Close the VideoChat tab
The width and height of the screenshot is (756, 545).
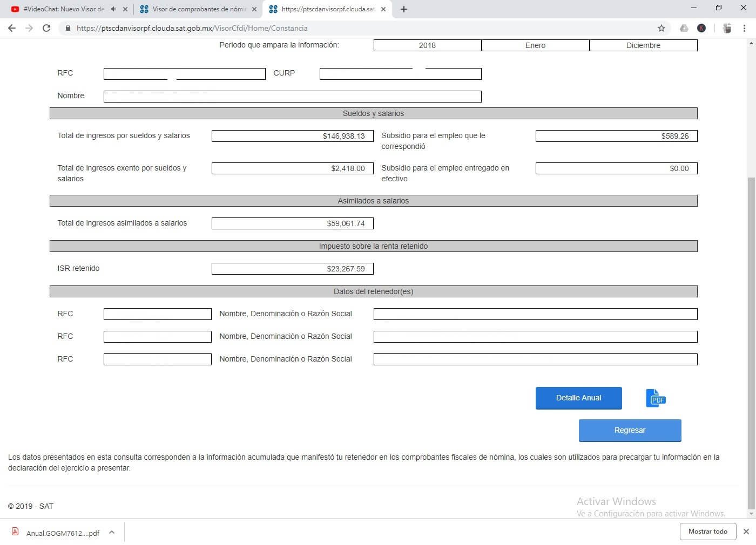click(125, 9)
